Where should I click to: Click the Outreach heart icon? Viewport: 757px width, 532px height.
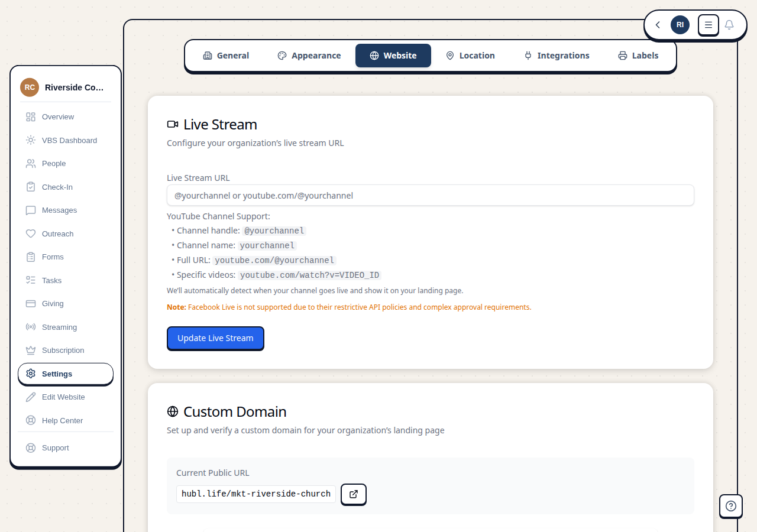pyautogui.click(x=31, y=233)
